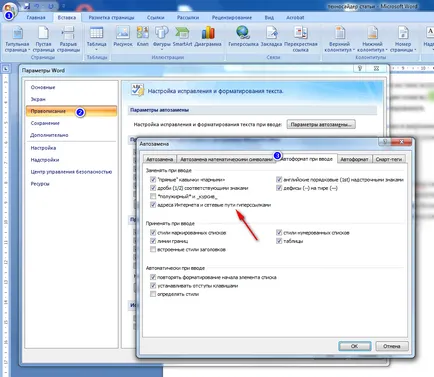This screenshot has height=377, width=434.
Task: Open Надстройки in options sidebar
Action: coord(45,160)
